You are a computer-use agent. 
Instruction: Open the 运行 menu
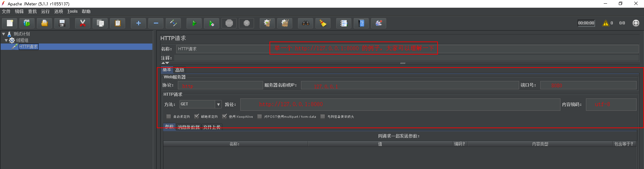45,11
